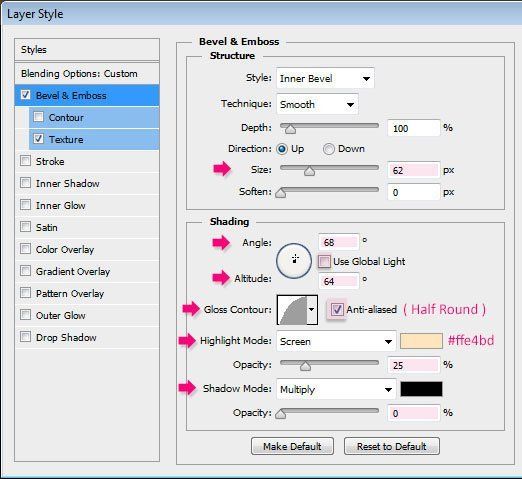
Task: Enable the Drop Shadow checkbox
Action: pos(25,337)
